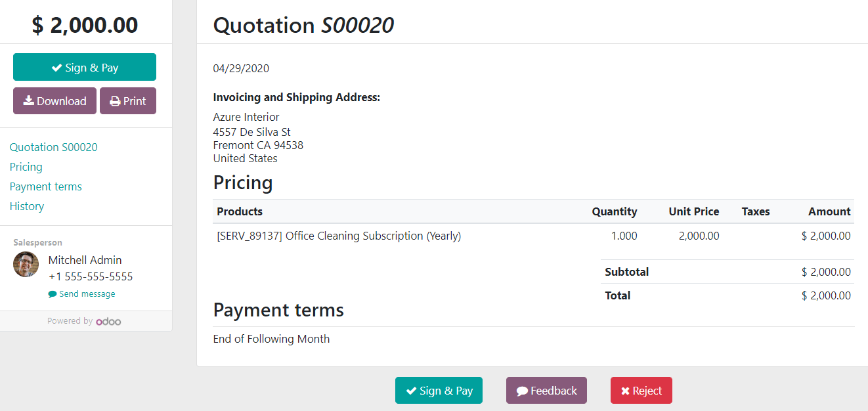Select the Print icon
868x411 pixels.
(116, 100)
